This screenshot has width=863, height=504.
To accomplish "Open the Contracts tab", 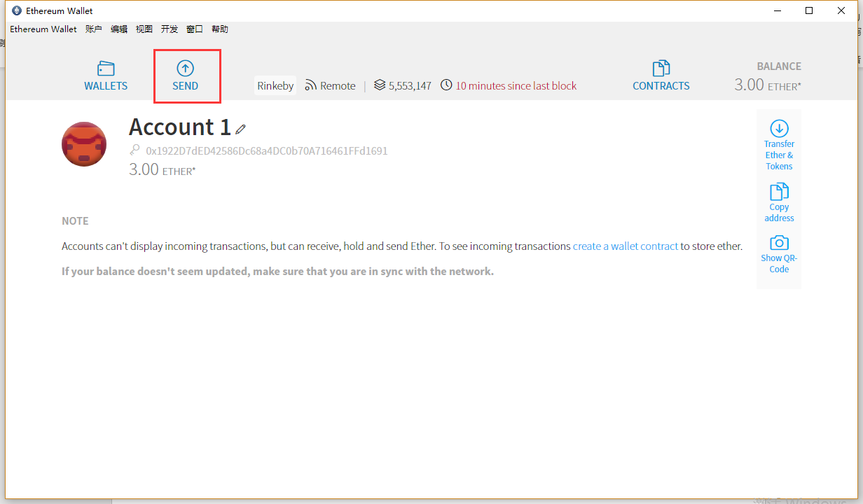I will 661,76.
